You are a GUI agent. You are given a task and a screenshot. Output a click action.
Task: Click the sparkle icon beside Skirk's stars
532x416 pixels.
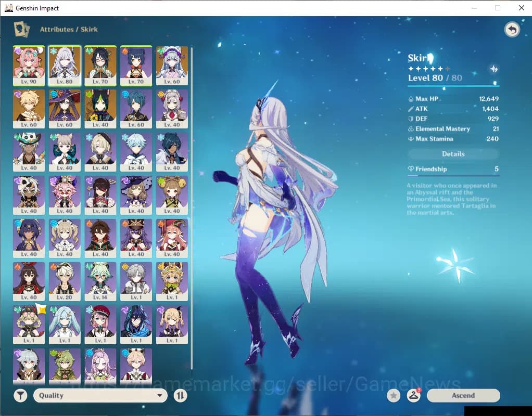pos(493,69)
